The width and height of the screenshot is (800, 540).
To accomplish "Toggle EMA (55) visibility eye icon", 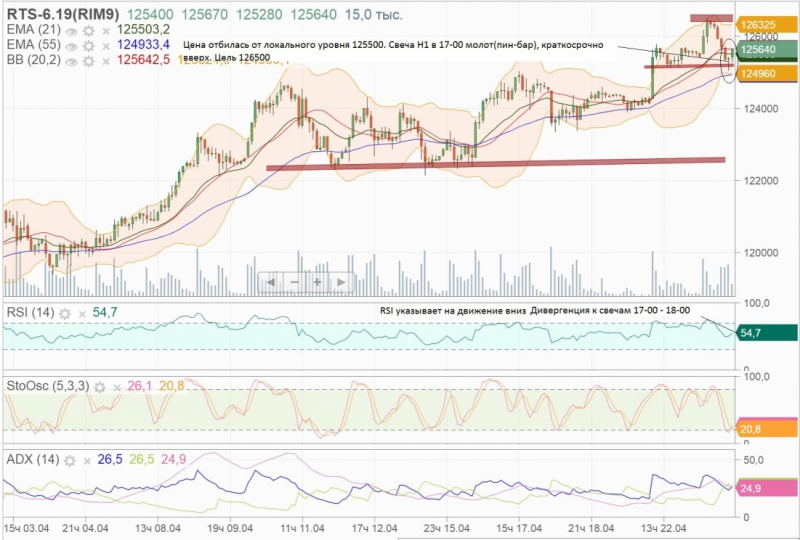I will tap(71, 47).
